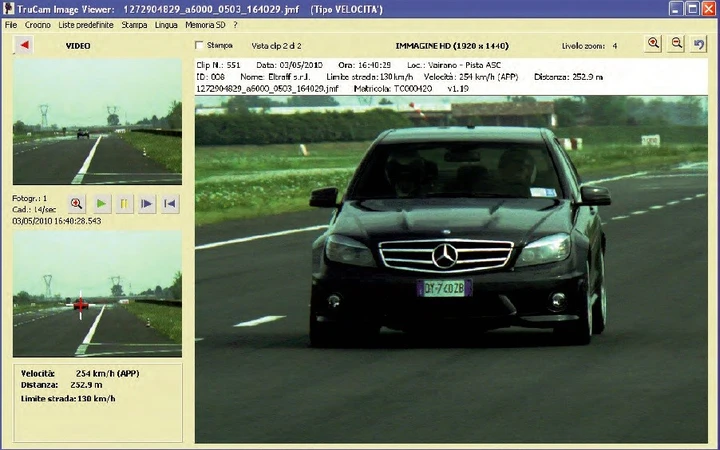
Task: Click "Loc.: Vairano - Pista ASC" text
Action: (454, 65)
